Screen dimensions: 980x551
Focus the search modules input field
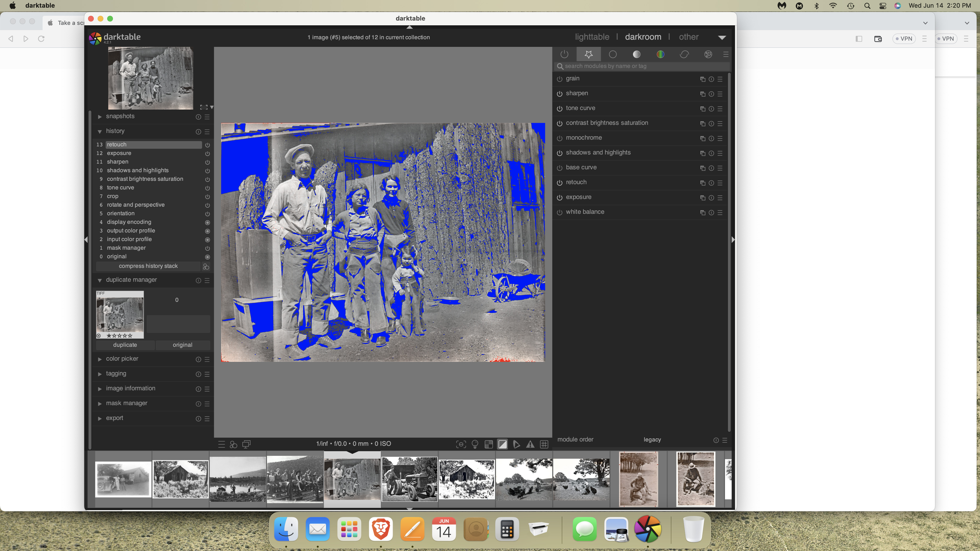643,66
